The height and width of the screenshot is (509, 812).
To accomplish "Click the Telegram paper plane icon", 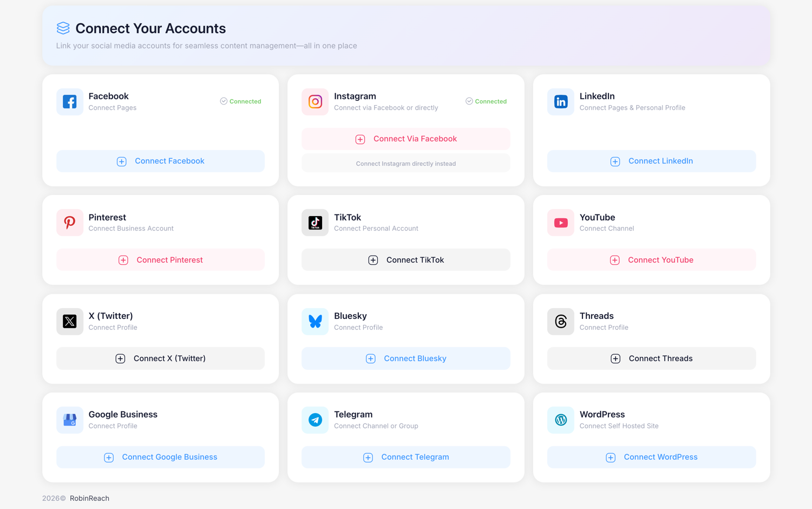I will [315, 420].
